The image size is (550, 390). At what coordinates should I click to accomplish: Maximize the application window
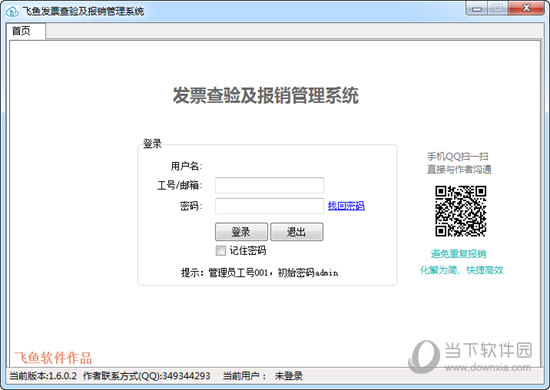tap(497, 8)
